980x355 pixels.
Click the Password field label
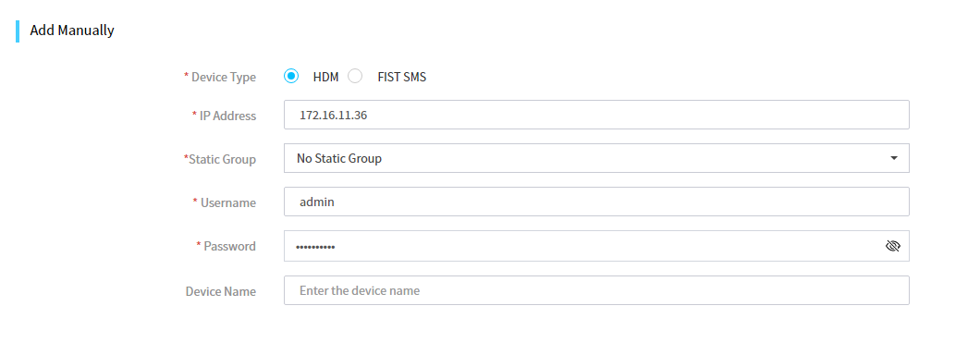pos(229,247)
